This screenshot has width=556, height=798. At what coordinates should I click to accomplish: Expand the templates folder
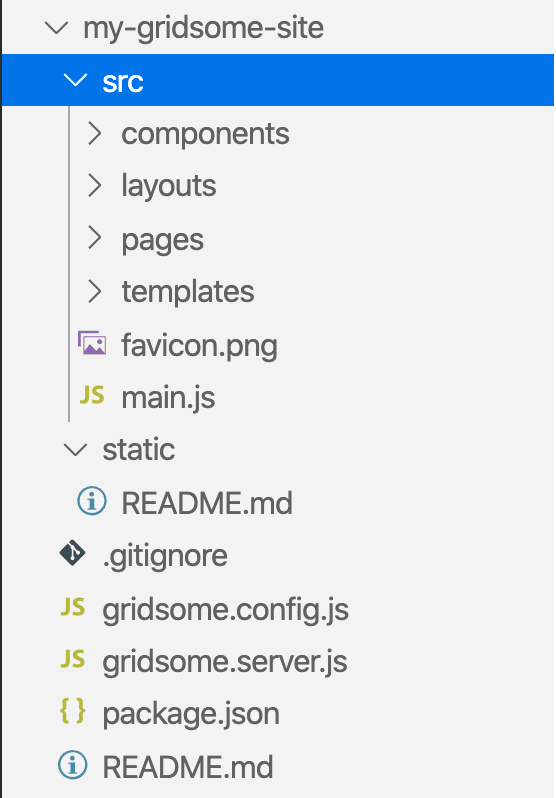tap(95, 291)
